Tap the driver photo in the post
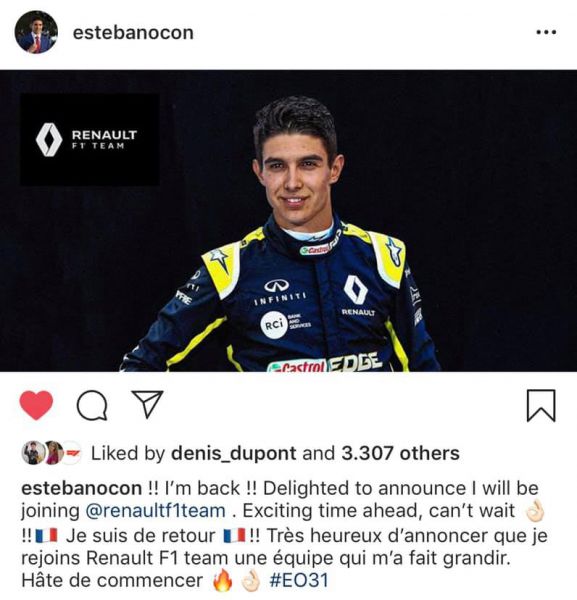This screenshot has height=600, width=577. [x=288, y=220]
